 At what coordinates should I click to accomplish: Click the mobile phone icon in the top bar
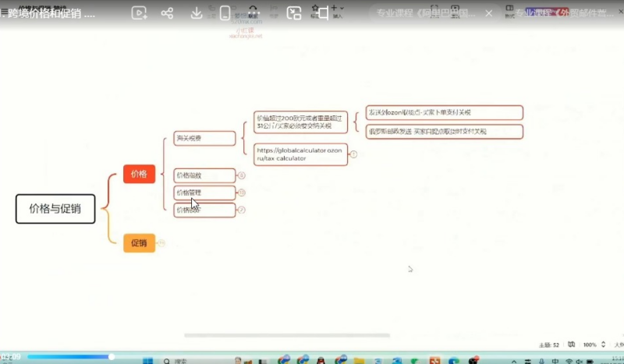point(225,13)
